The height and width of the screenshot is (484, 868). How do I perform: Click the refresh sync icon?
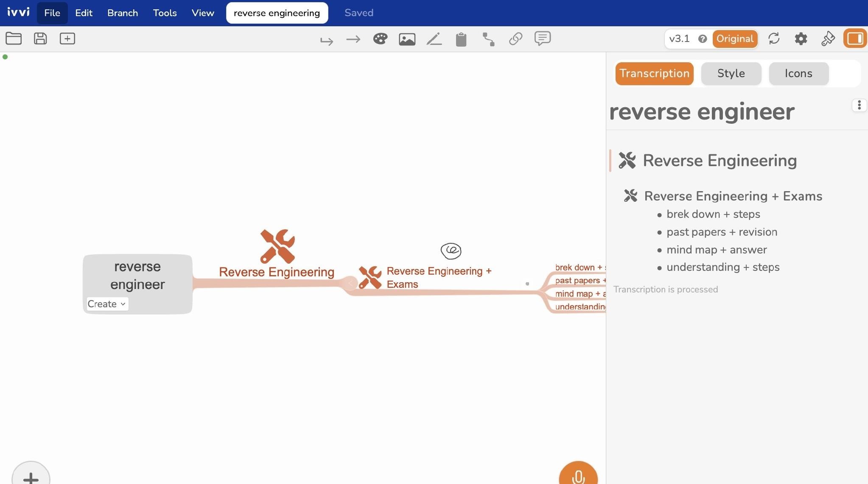point(774,39)
